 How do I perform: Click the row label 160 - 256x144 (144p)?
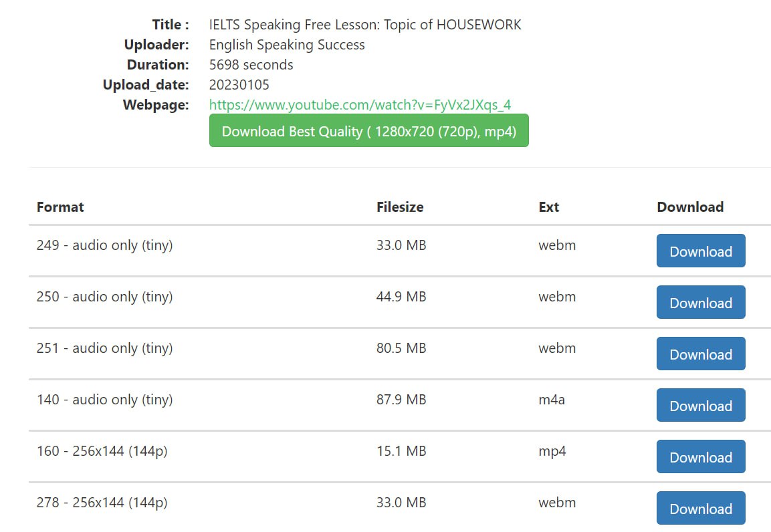(102, 451)
